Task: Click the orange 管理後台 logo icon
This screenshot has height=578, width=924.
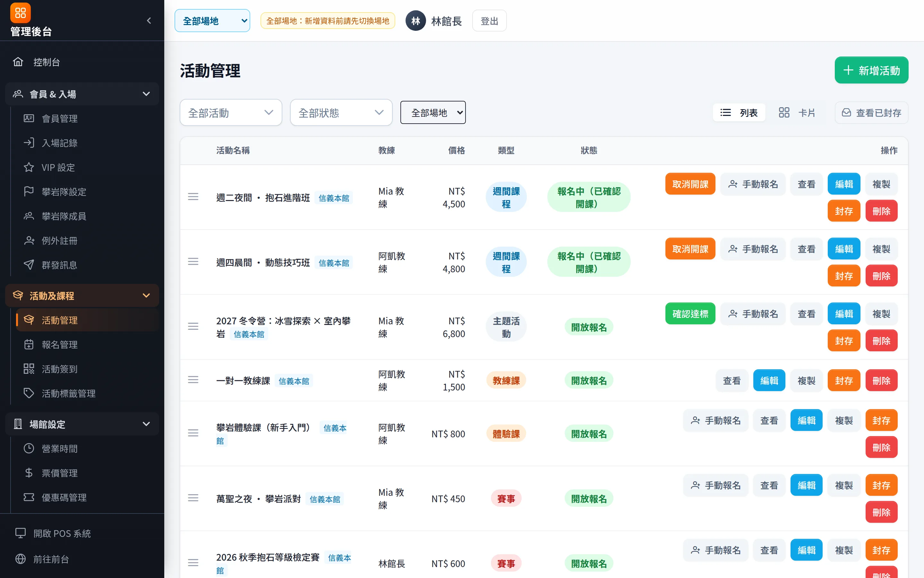Action: pyautogui.click(x=20, y=13)
